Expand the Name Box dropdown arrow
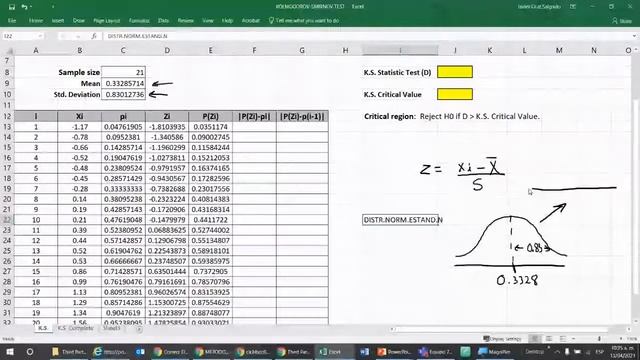 pos(40,36)
